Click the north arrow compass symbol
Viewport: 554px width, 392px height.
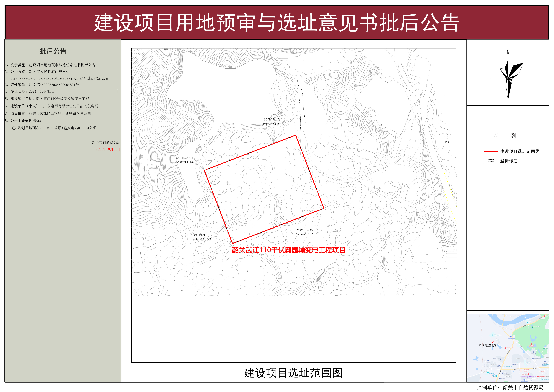[508, 78]
